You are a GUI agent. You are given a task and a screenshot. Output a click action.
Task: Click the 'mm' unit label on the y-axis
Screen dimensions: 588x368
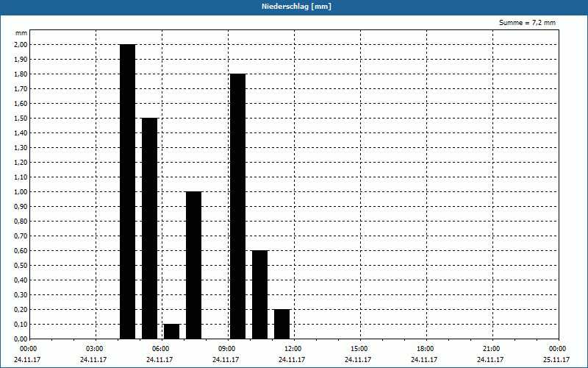click(21, 33)
